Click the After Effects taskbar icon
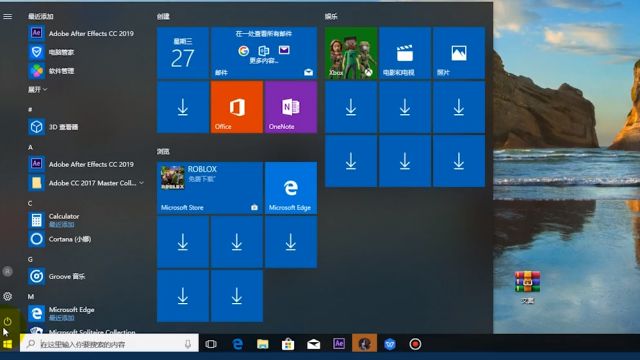 pyautogui.click(x=339, y=344)
